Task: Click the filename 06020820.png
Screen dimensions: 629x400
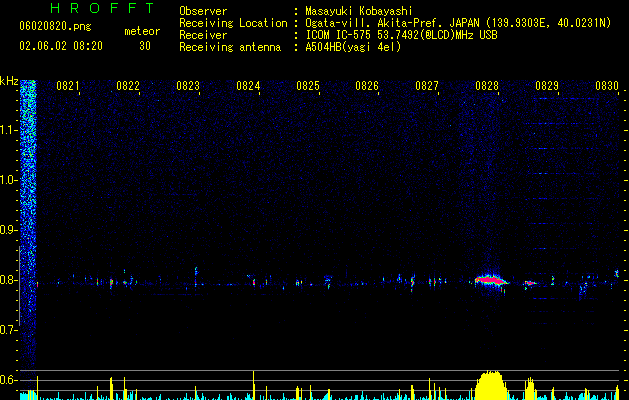Action: (55, 26)
